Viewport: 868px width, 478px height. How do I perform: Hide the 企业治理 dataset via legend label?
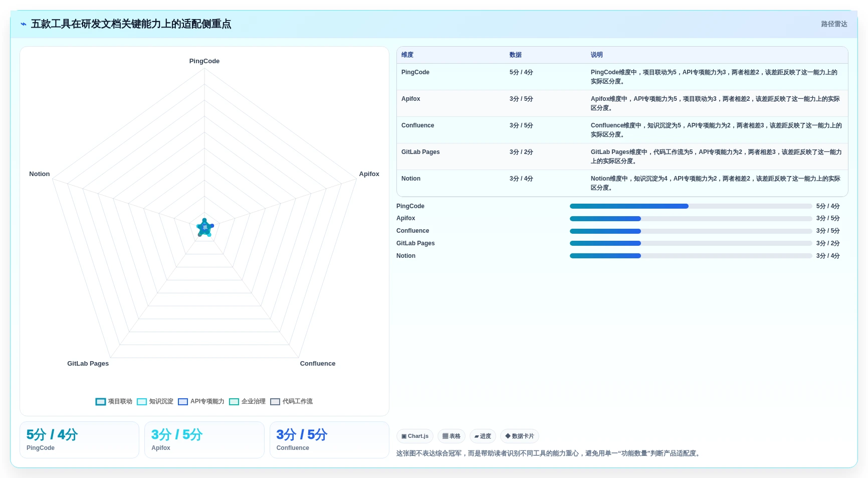tap(254, 402)
